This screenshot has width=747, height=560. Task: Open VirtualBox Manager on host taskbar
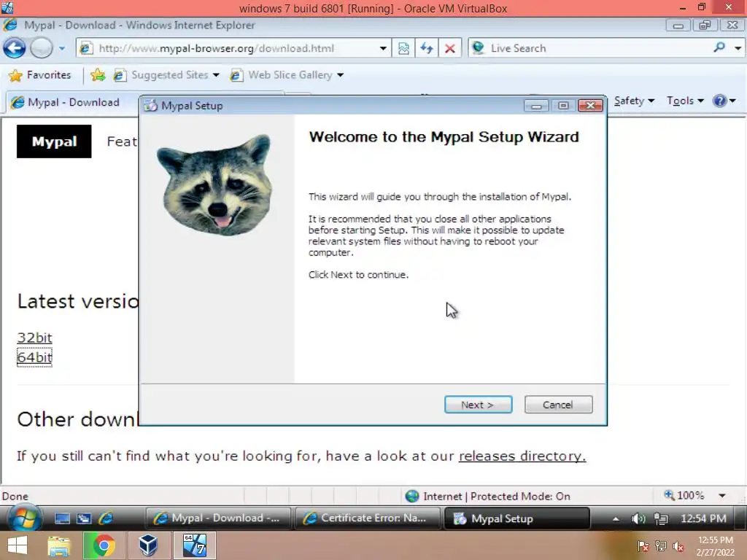147,545
